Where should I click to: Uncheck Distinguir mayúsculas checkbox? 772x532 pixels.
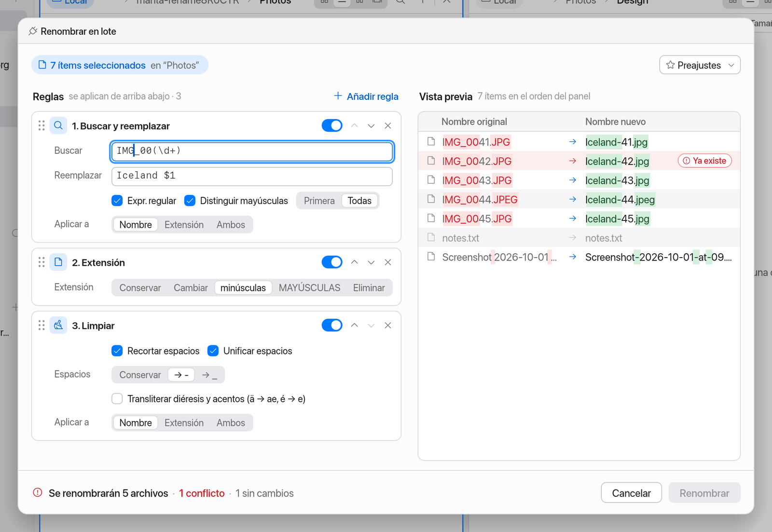[190, 201]
